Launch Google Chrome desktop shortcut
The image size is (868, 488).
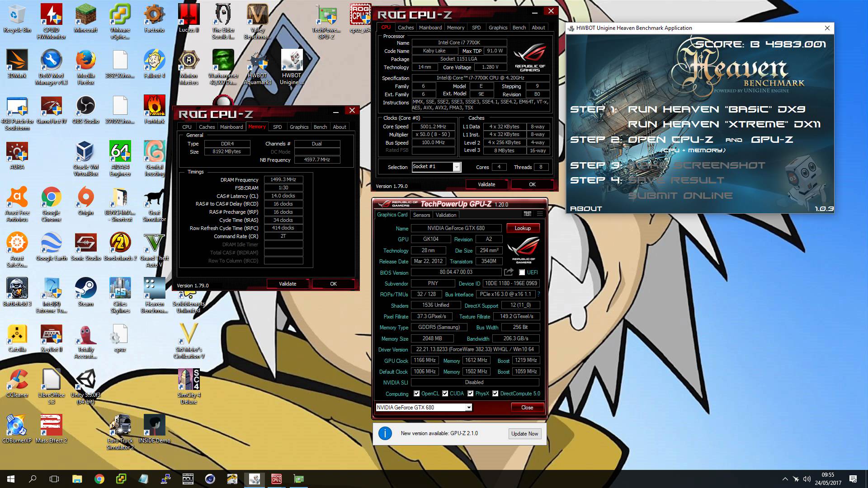tap(51, 204)
